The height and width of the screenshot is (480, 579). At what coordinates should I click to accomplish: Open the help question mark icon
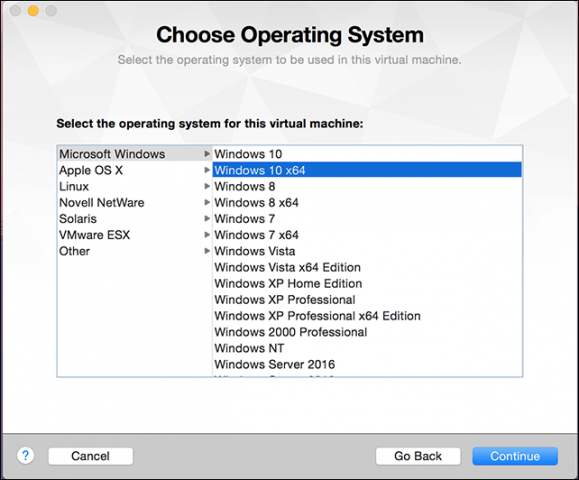(25, 456)
